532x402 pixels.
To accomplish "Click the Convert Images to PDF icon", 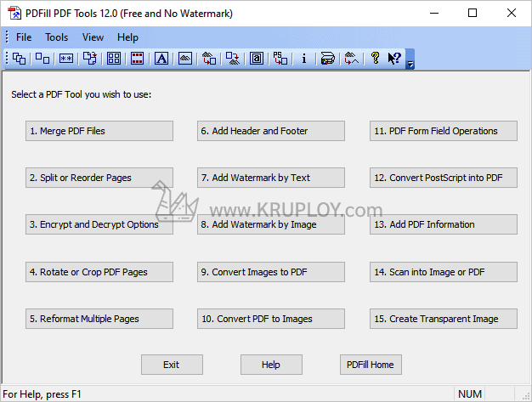I will coord(209,59).
